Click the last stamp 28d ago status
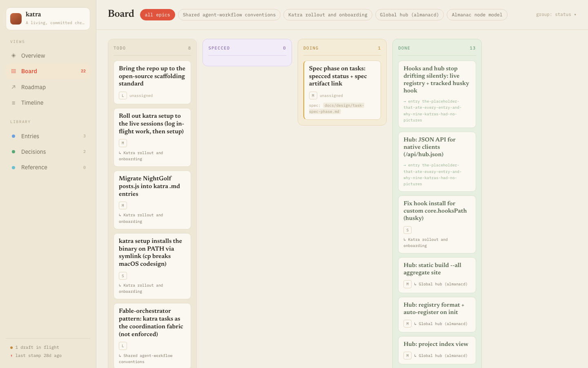 [36, 356]
